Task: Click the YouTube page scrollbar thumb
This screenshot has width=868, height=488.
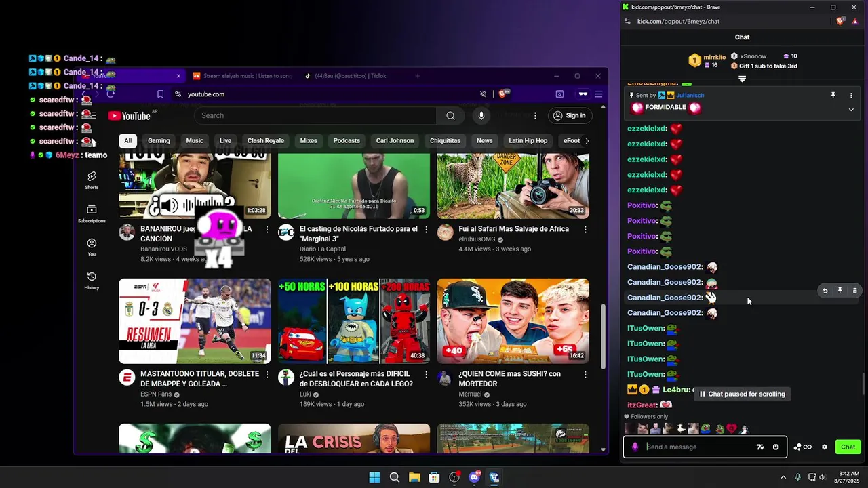Action: (603, 337)
